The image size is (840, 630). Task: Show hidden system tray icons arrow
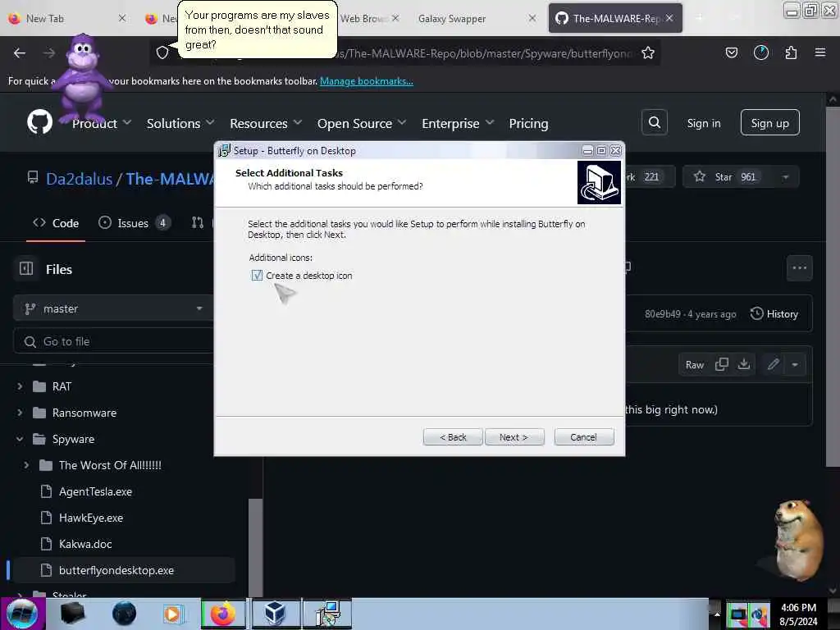click(x=717, y=614)
